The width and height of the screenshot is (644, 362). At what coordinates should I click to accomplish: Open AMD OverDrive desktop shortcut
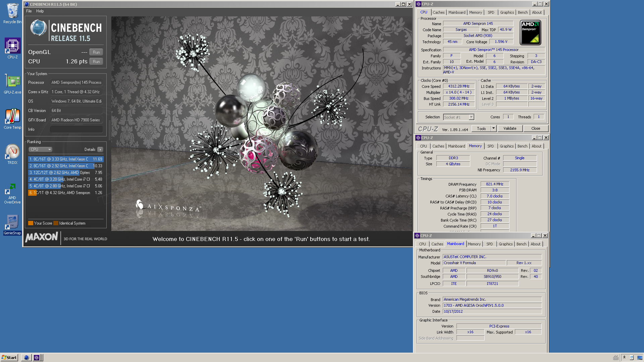click(12, 194)
